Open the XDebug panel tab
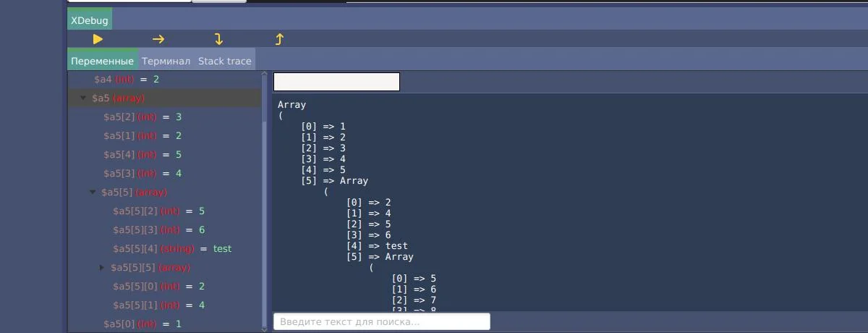This screenshot has height=333, width=868. (90, 20)
